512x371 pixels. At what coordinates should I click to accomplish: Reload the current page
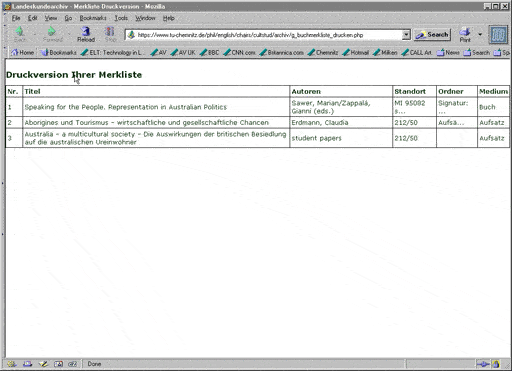pos(86,34)
